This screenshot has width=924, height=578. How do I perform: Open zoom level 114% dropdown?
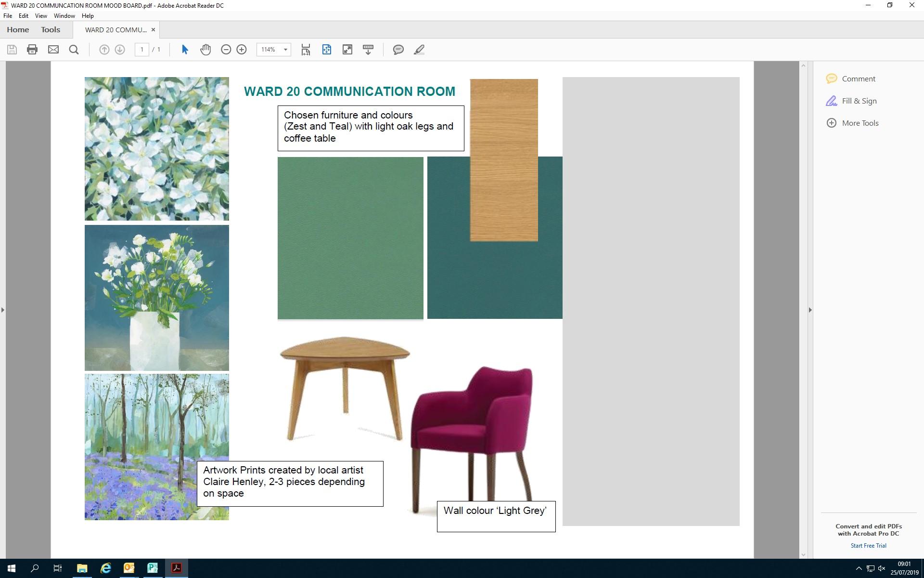point(274,50)
